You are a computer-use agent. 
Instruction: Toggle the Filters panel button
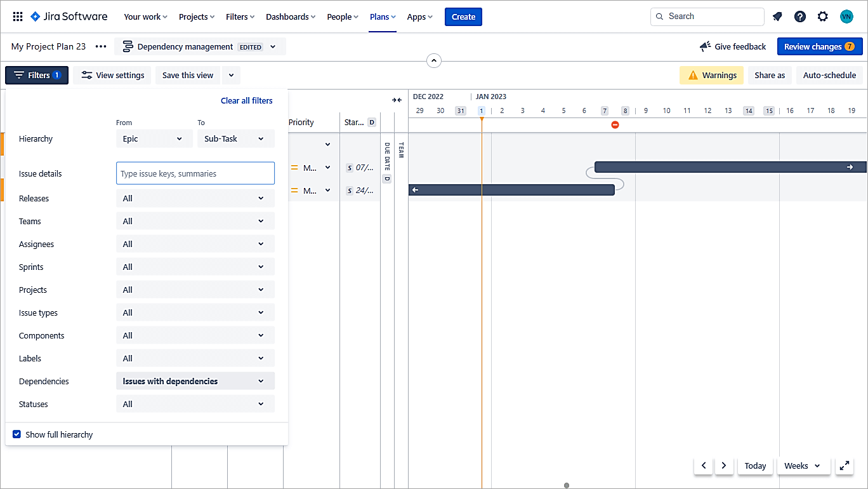(37, 75)
